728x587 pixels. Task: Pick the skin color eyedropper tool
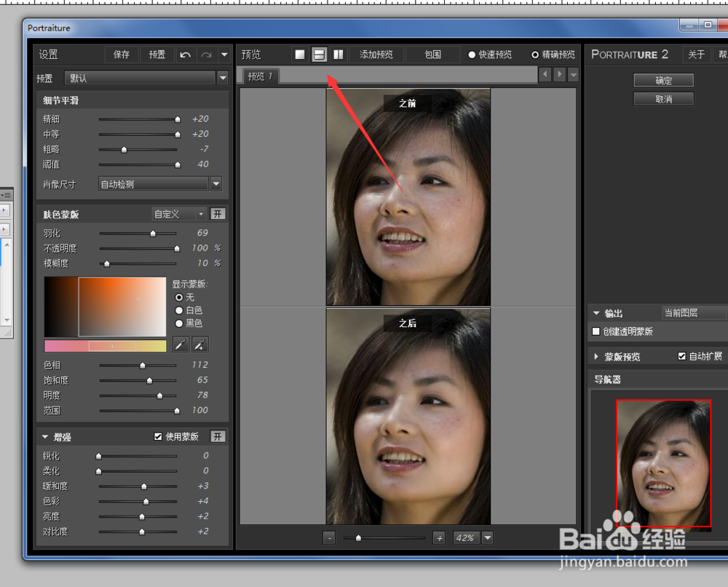(x=181, y=344)
